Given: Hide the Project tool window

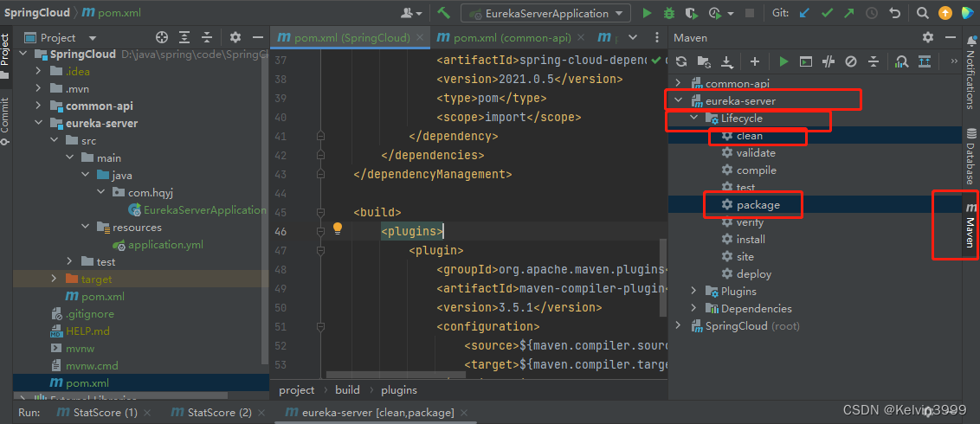Looking at the screenshot, I should [x=257, y=37].
